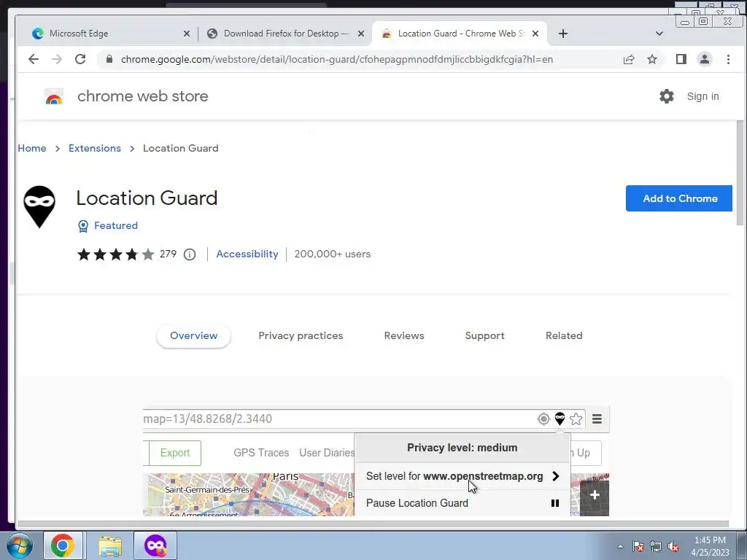Open the Accessibility category link
The width and height of the screenshot is (747, 560).
point(247,254)
